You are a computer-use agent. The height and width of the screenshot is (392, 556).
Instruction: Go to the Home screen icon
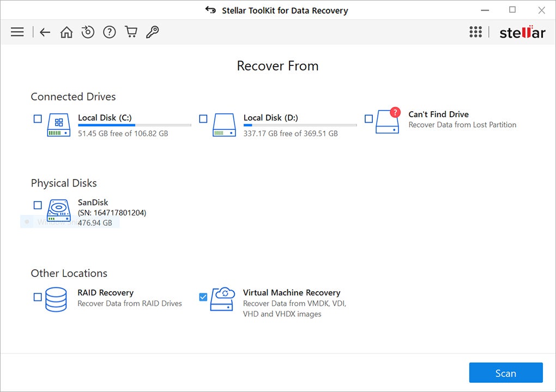point(66,32)
